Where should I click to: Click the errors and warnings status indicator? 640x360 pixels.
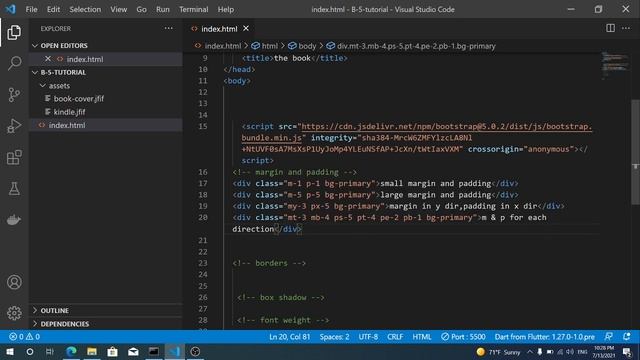(24, 337)
